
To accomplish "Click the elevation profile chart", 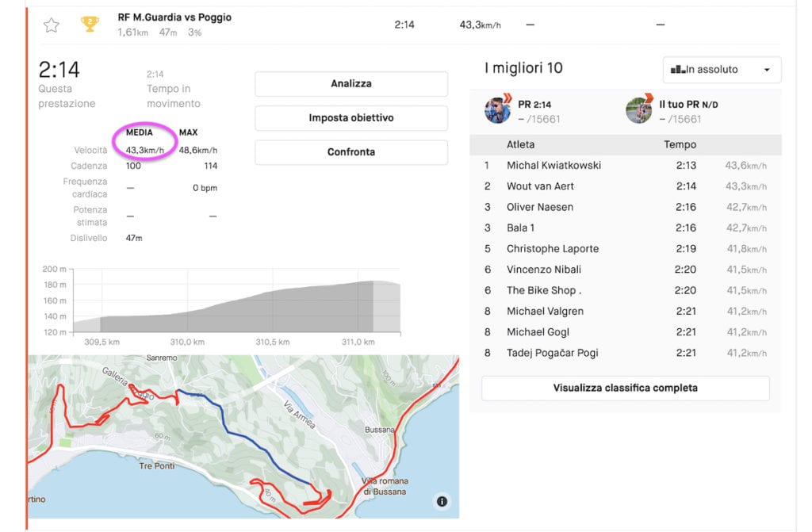I will pos(236,305).
